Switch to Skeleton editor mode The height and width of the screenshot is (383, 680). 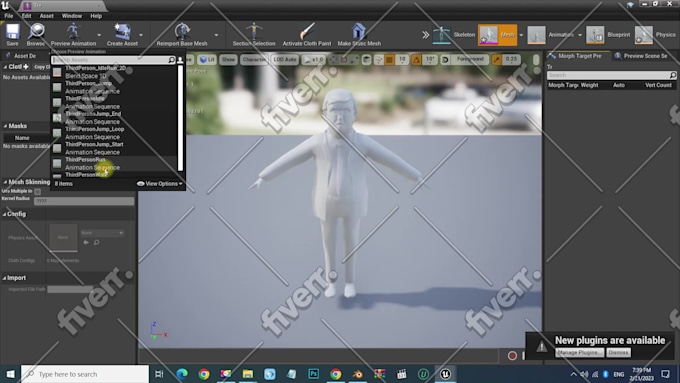tap(454, 35)
